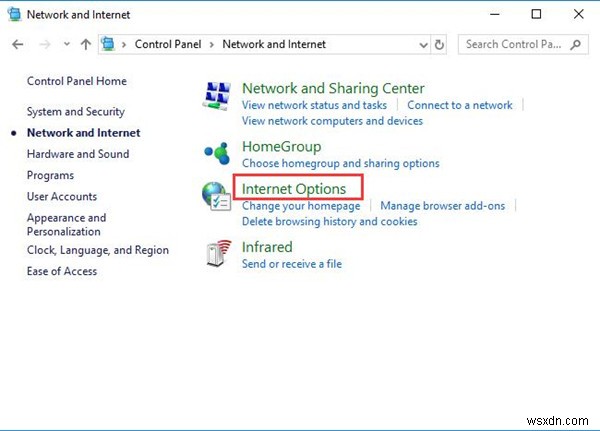Click Manage browser add-ons
Screen dimensions: 600x431
click(x=442, y=206)
